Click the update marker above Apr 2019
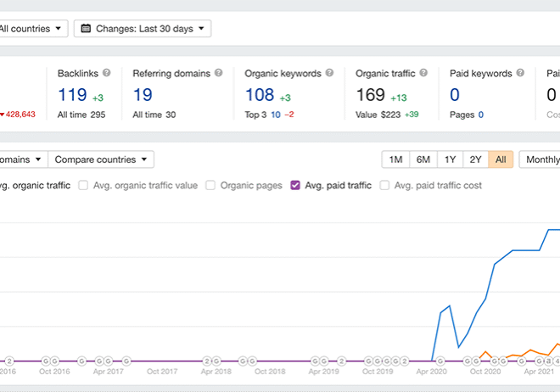Screen dimensions: 560x392 coord(323,361)
